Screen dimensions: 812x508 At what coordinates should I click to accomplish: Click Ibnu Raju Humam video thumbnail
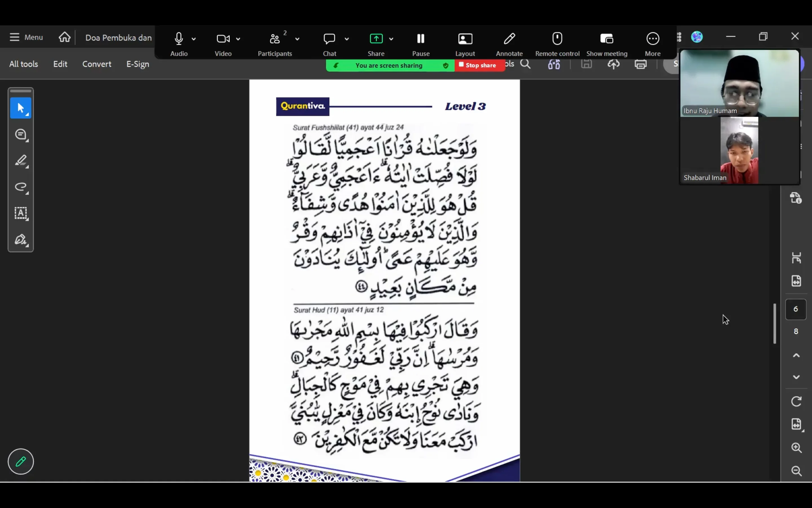point(740,83)
